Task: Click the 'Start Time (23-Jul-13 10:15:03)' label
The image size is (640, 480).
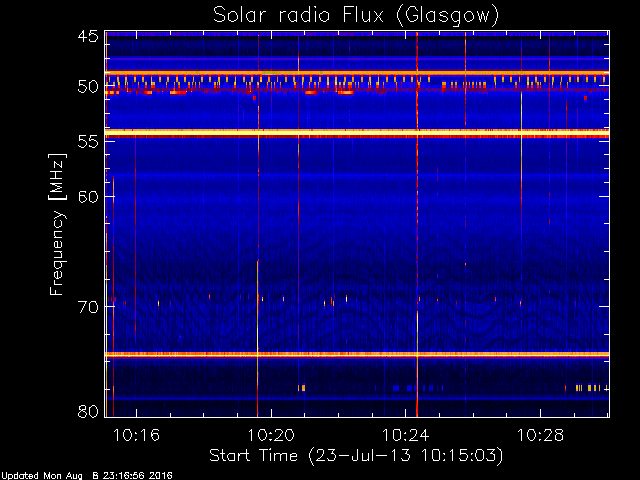Action: [356, 456]
